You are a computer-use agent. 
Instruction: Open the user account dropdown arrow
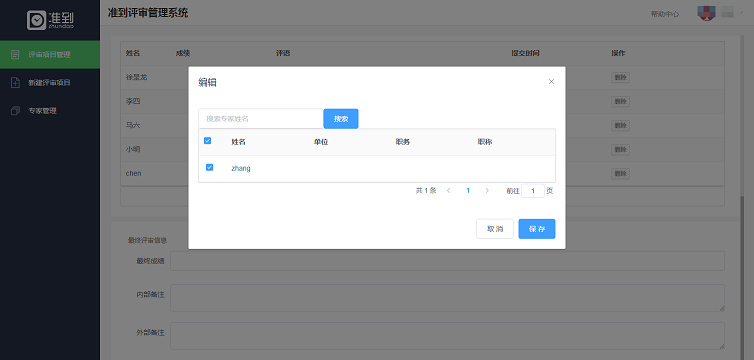(743, 13)
